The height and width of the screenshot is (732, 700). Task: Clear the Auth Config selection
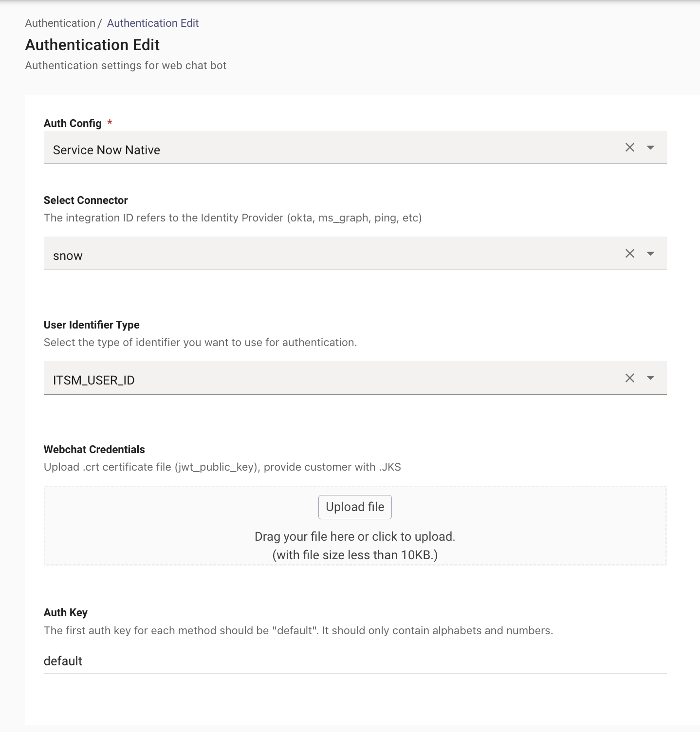pyautogui.click(x=629, y=147)
